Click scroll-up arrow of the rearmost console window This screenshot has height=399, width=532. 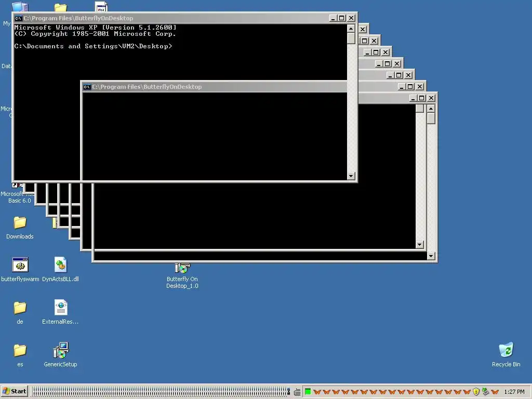[x=431, y=109]
